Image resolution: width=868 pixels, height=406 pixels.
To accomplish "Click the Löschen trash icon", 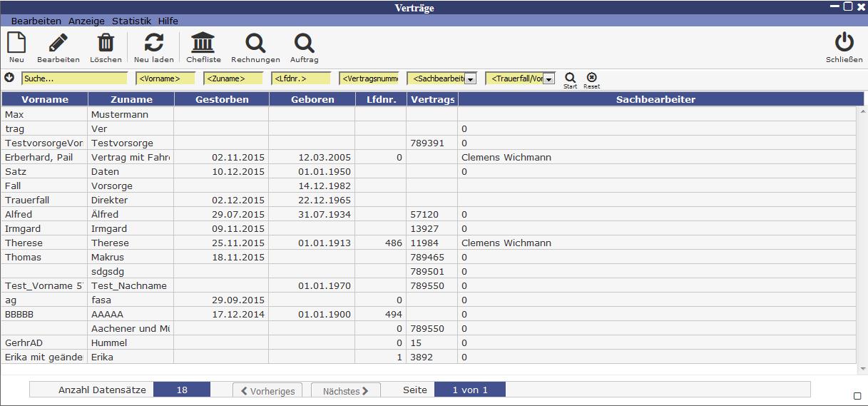I will click(106, 43).
